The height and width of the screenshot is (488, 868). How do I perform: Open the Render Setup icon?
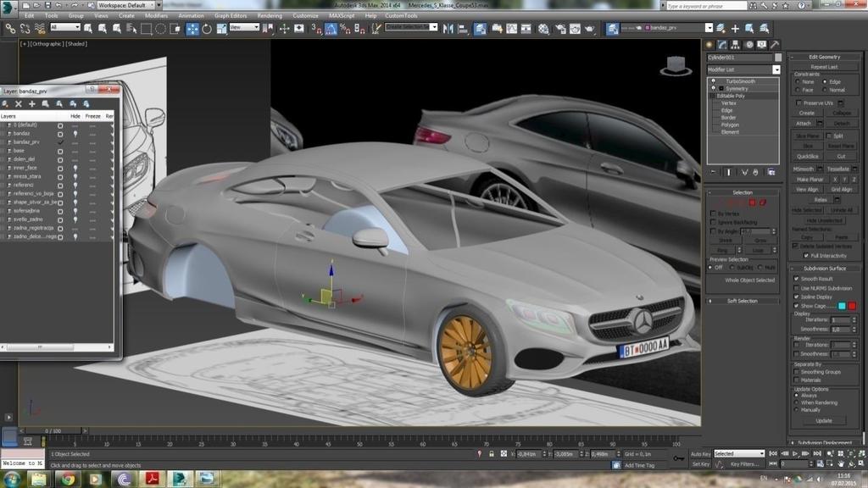tap(560, 28)
